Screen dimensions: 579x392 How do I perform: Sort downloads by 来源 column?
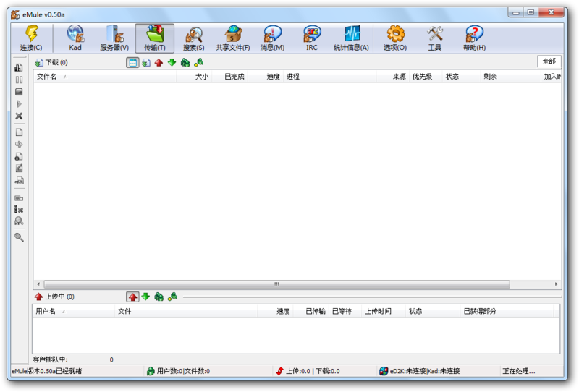392,77
